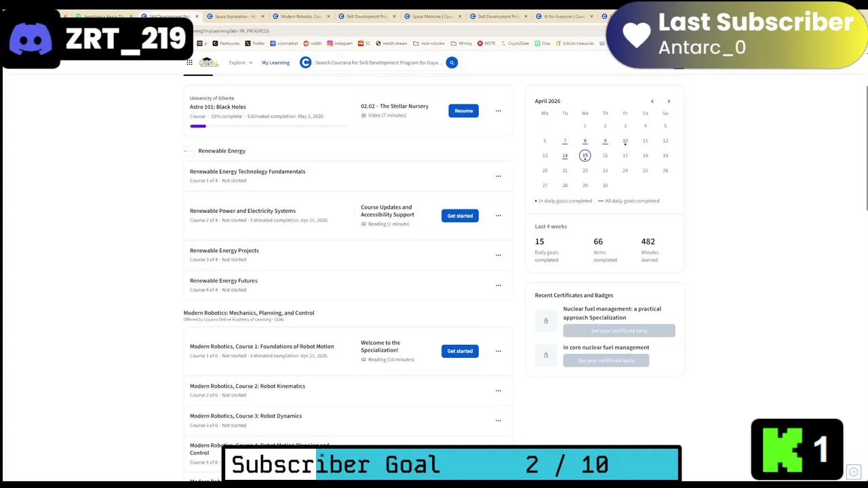Open Course Updates and Accessibility Support reading
Screen dimensions: 868x488
tap(387, 211)
